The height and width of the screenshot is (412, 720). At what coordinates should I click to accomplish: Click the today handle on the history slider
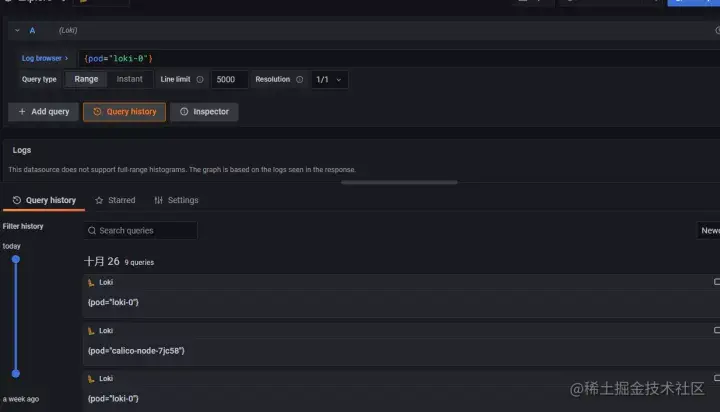coord(16,260)
